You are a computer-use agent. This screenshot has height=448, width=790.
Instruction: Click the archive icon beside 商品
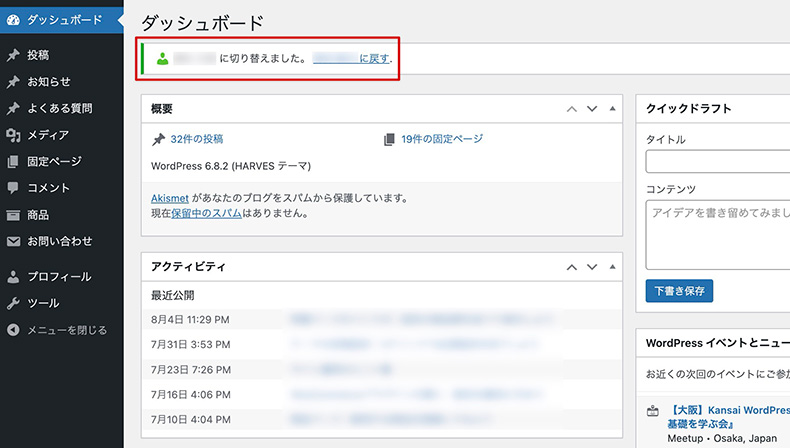click(x=13, y=215)
